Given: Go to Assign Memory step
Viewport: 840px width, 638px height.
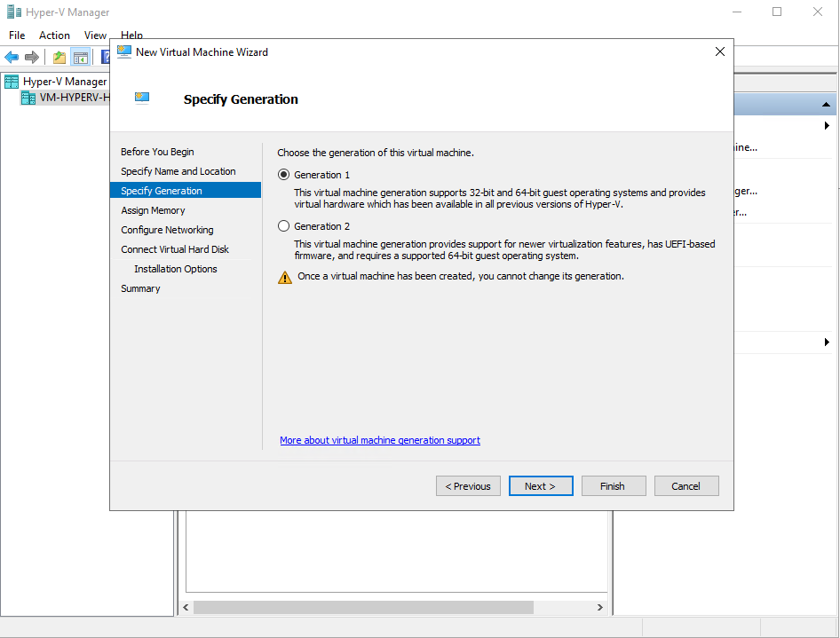Looking at the screenshot, I should point(153,210).
